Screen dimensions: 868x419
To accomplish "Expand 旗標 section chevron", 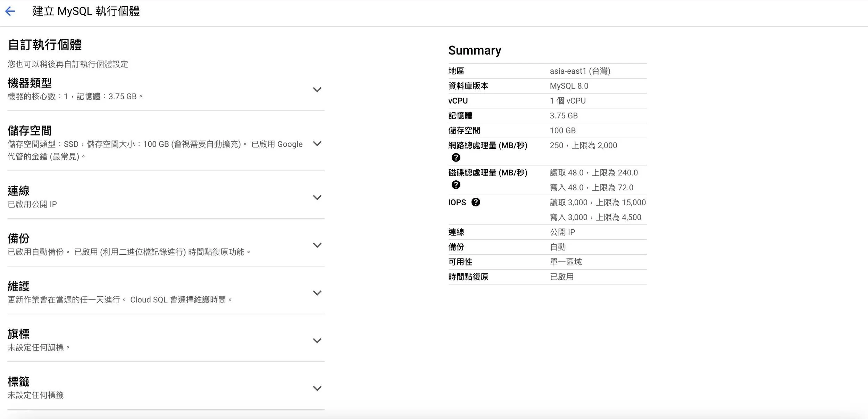I will point(317,340).
